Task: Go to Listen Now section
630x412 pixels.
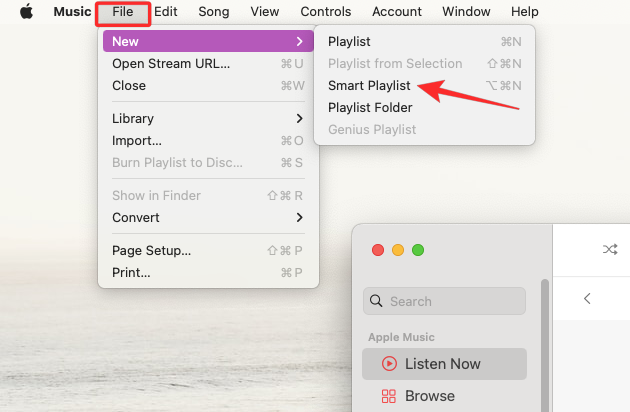Action: (442, 364)
